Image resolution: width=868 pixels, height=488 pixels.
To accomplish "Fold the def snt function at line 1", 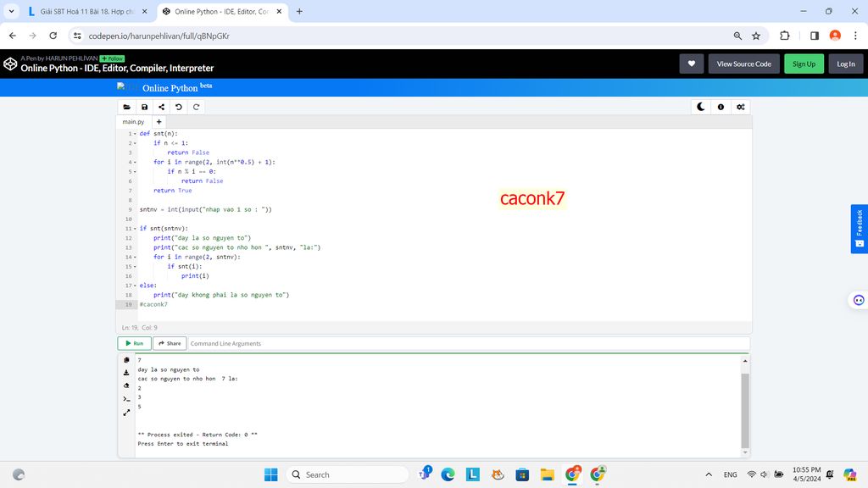I will tap(135, 134).
